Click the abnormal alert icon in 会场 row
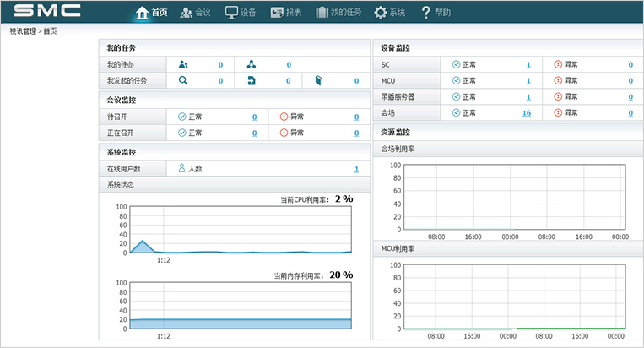644x348 pixels. (x=558, y=112)
